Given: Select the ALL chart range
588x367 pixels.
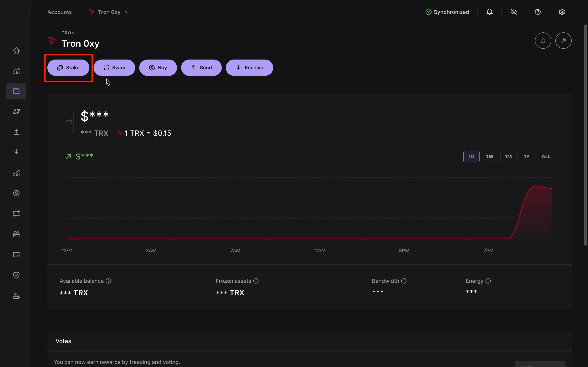Looking at the screenshot, I should [x=546, y=157].
